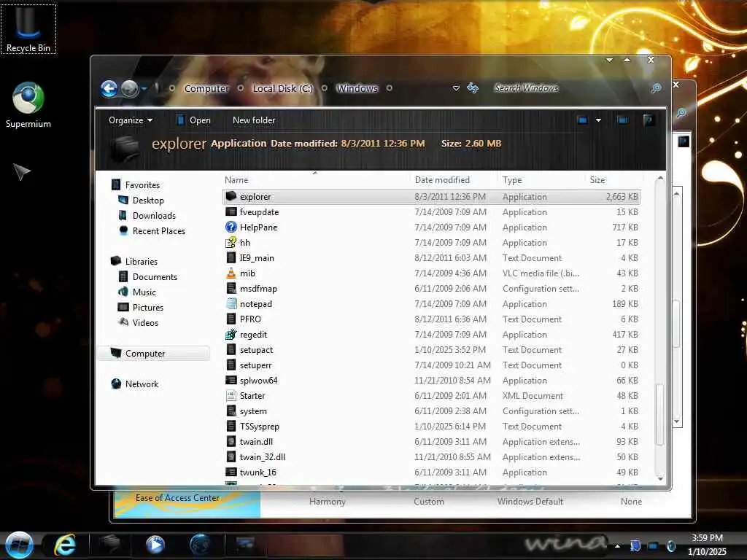The height and width of the screenshot is (560, 747).
Task: Select the hh help application icon
Action: point(231,242)
